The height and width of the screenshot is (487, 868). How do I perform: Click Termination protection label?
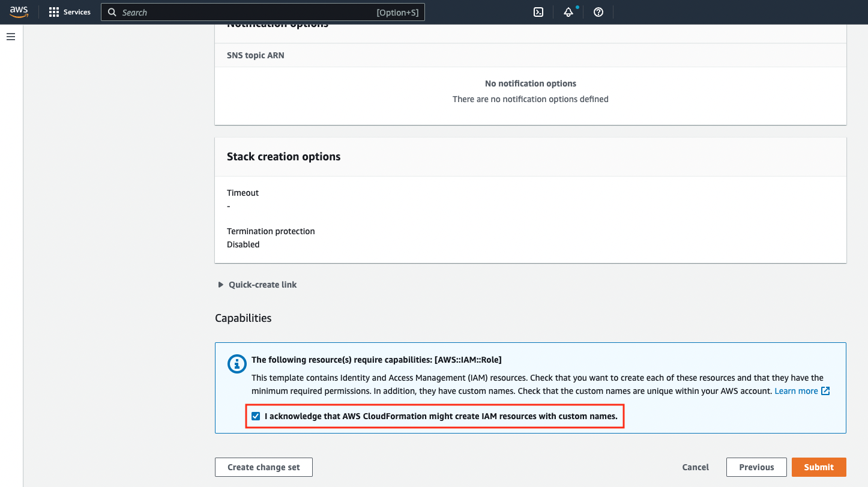pos(271,231)
